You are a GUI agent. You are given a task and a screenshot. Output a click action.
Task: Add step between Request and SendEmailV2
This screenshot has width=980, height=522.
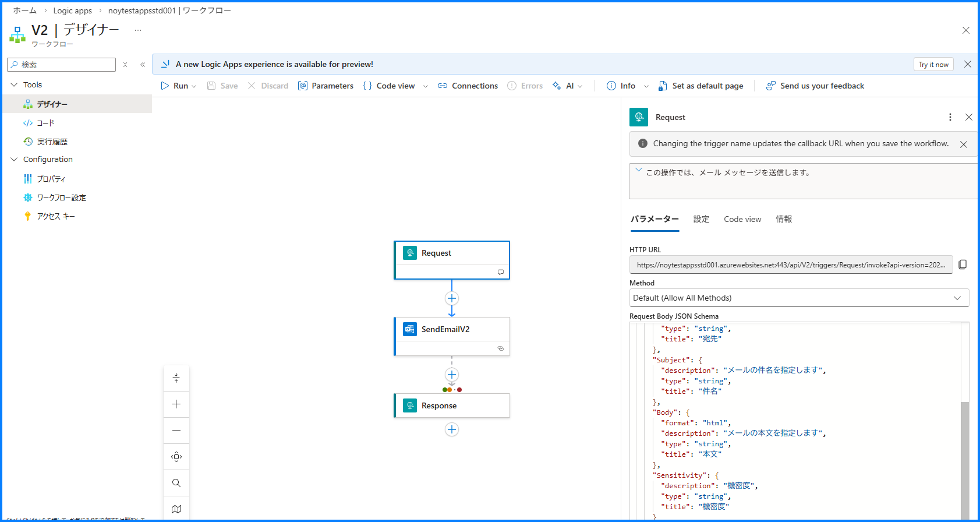pos(452,298)
